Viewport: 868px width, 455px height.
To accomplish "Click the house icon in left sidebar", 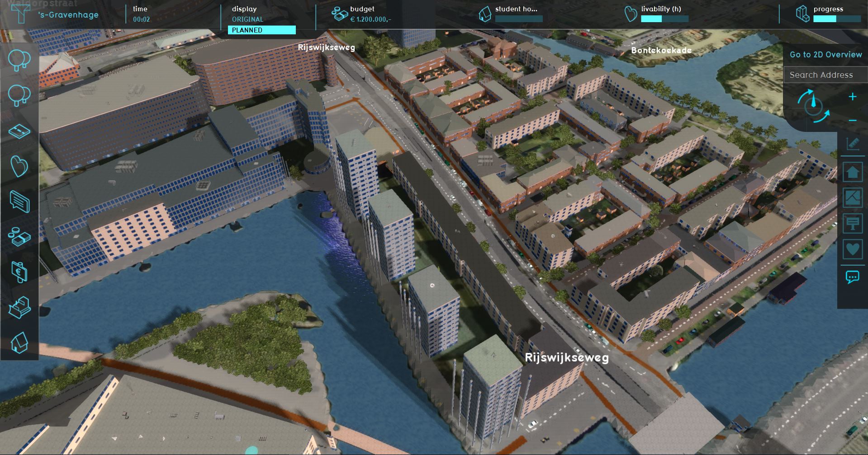I will coord(19,342).
